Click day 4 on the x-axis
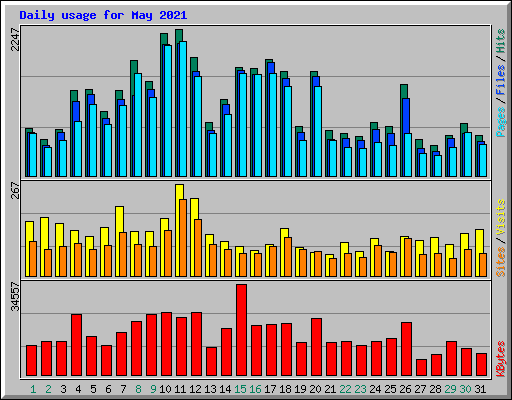 [x=78, y=389]
